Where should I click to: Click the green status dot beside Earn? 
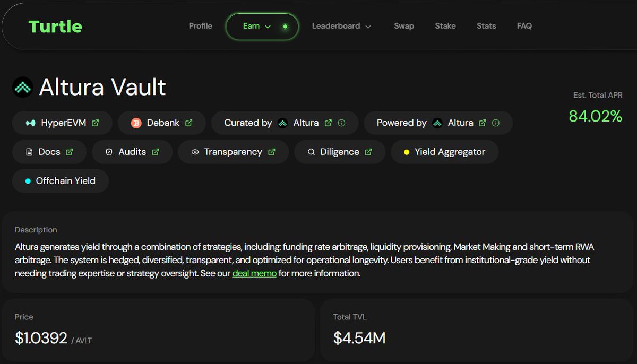285,27
